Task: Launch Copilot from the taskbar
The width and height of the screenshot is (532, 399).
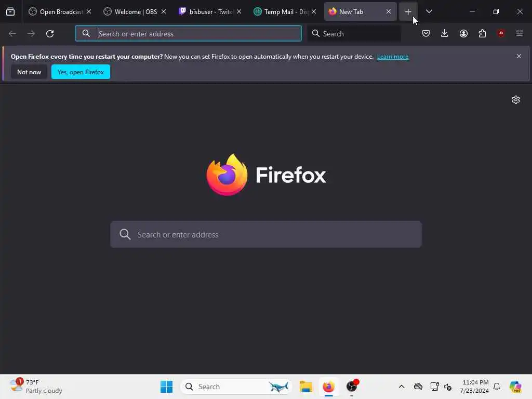Action: pos(515,387)
